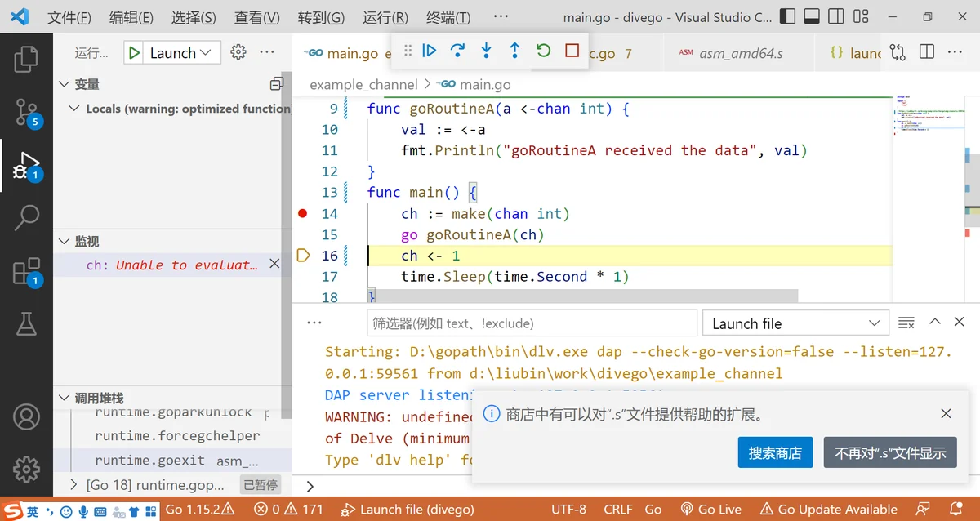Screen dimensions: 980x521
Task: Click Step Over debug button
Action: coord(458,51)
